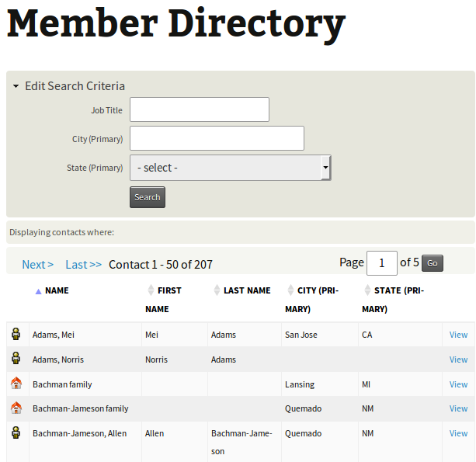
Task: Go to the Next page of contacts
Action: coord(38,265)
